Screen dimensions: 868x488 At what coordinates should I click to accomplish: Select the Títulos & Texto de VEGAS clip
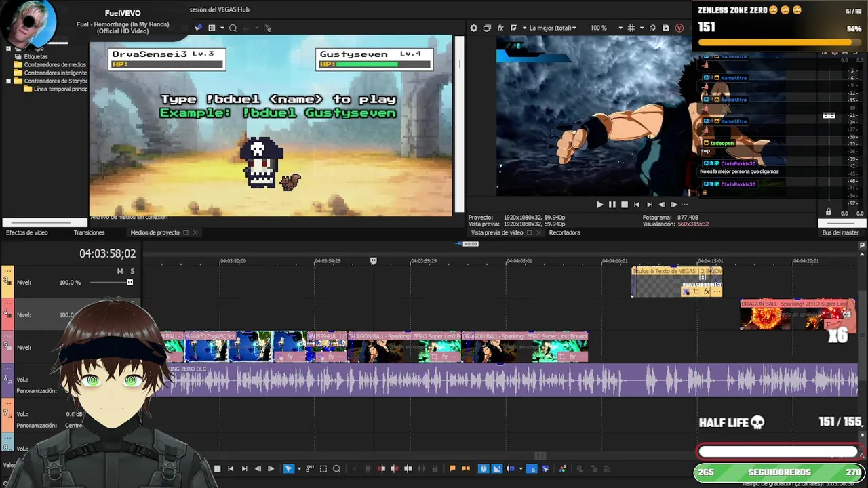(x=677, y=281)
